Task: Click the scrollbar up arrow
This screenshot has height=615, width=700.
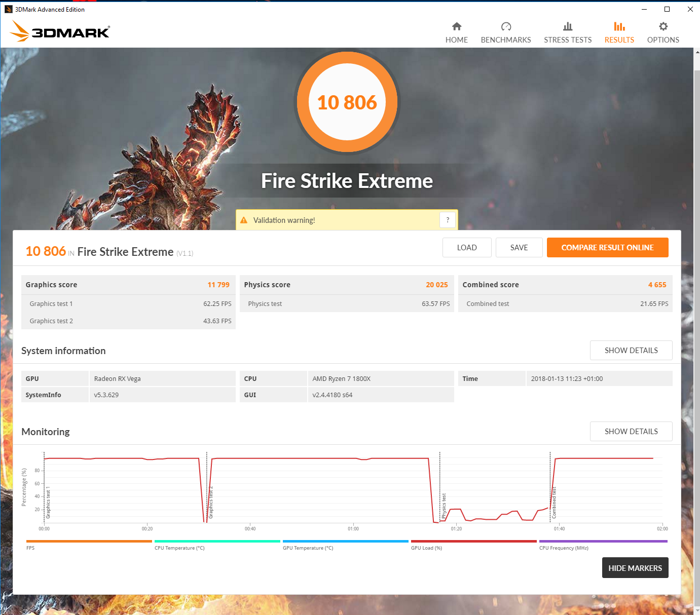Action: click(x=697, y=52)
